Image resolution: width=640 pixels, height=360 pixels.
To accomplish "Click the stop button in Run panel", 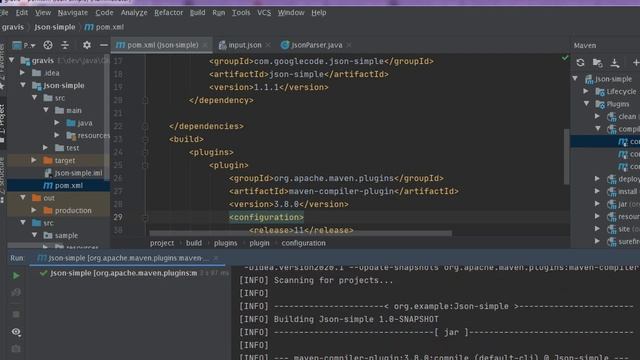I will (16, 314).
